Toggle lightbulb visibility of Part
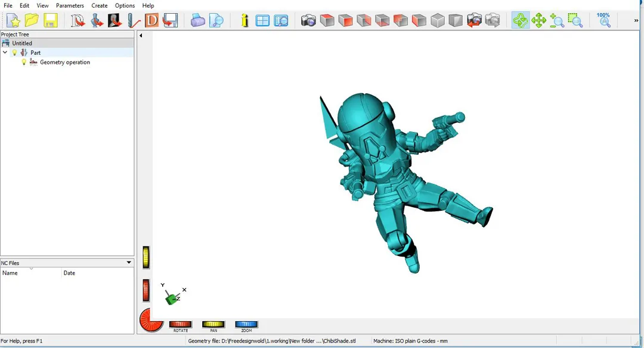The image size is (644, 348). pyautogui.click(x=15, y=53)
